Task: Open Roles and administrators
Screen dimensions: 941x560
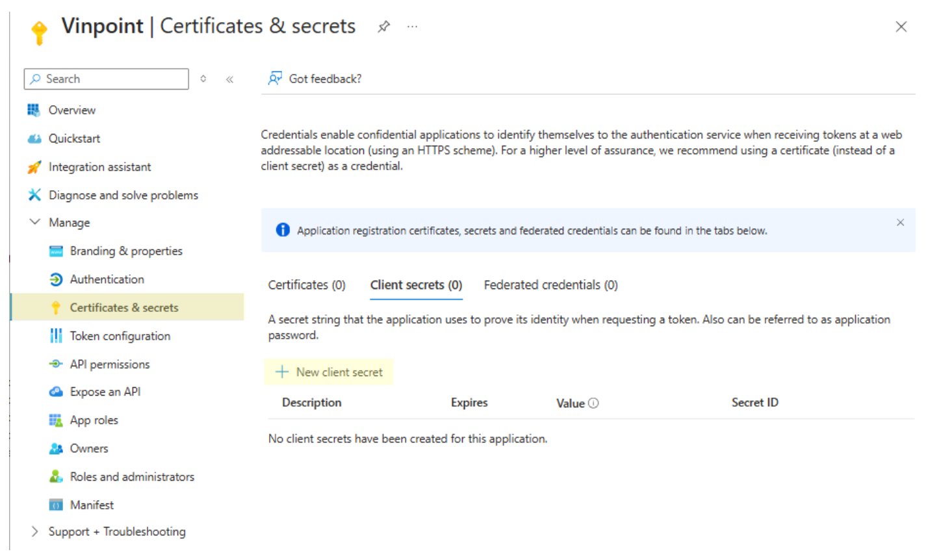Action: click(x=132, y=477)
